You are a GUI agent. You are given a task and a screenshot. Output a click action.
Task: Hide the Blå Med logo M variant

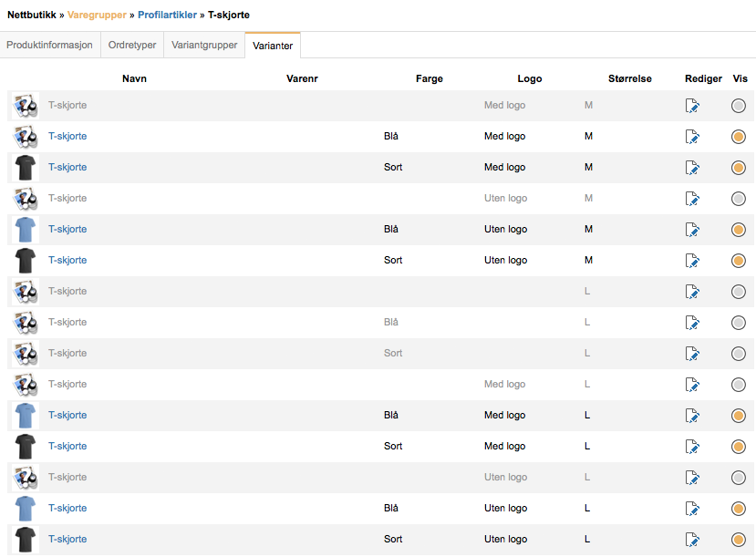pos(739,137)
